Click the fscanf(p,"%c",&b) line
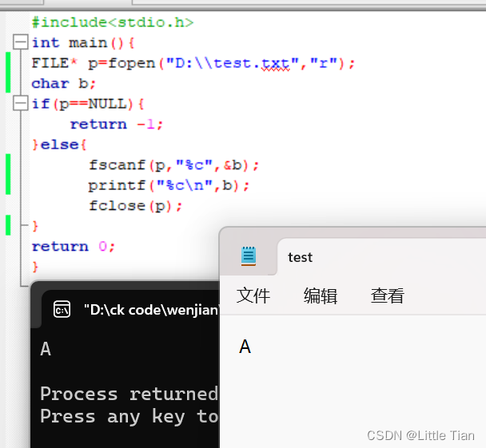486x448 pixels. coord(173,165)
